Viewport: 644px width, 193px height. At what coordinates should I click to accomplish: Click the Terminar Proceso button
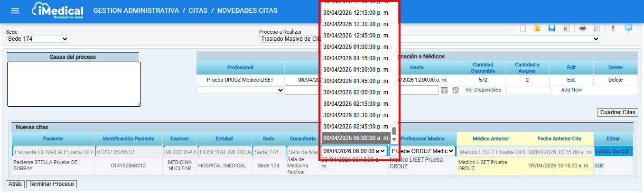(51, 184)
